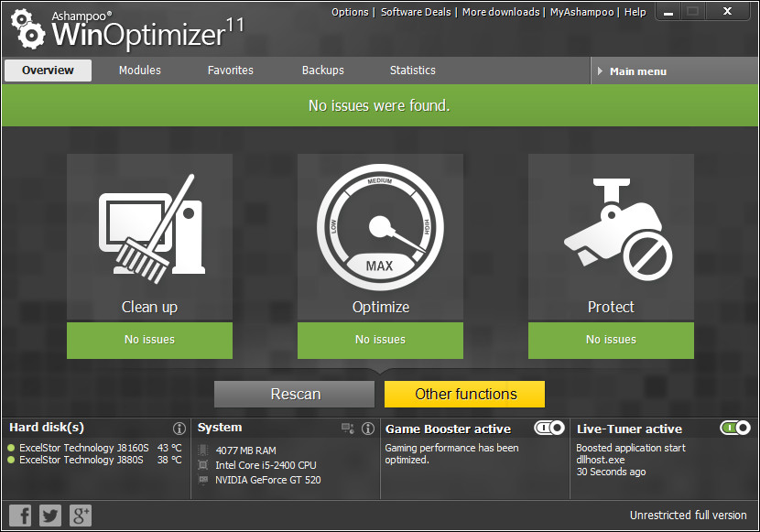This screenshot has height=532, width=760.
Task: Click the '30 Seconds ago' text
Action: pos(611,472)
